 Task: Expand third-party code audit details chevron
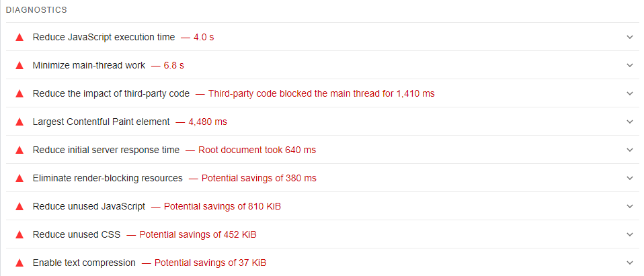(630, 93)
